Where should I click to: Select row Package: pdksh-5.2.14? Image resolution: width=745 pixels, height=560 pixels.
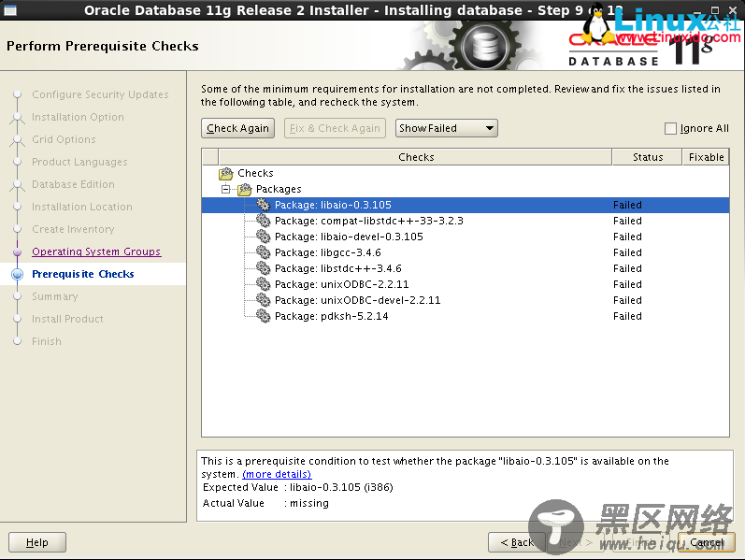pos(466,316)
